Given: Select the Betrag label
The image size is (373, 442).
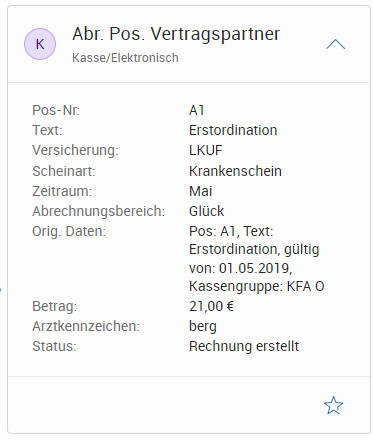Looking at the screenshot, I should click(x=55, y=306).
